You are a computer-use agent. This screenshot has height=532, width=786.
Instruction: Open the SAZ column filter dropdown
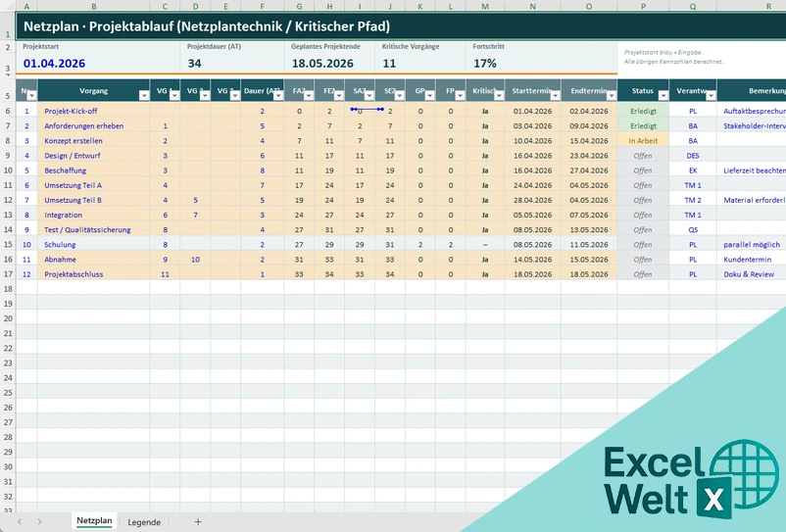click(x=368, y=95)
